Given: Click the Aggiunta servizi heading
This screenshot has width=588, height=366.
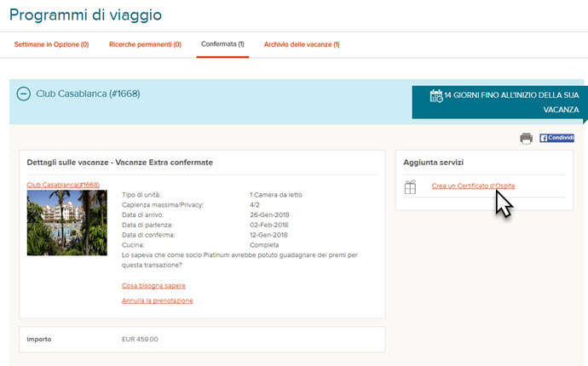Looking at the screenshot, I should (434, 163).
